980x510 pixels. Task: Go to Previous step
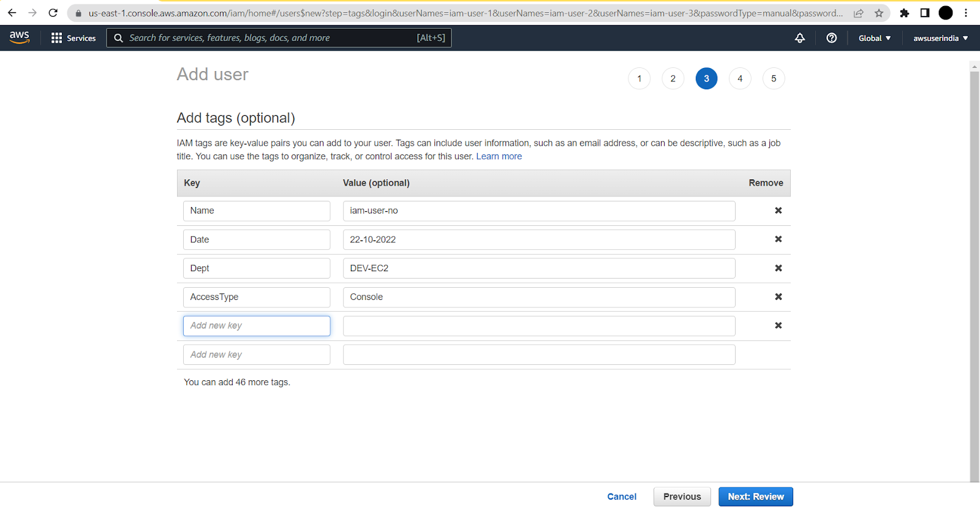click(682, 497)
